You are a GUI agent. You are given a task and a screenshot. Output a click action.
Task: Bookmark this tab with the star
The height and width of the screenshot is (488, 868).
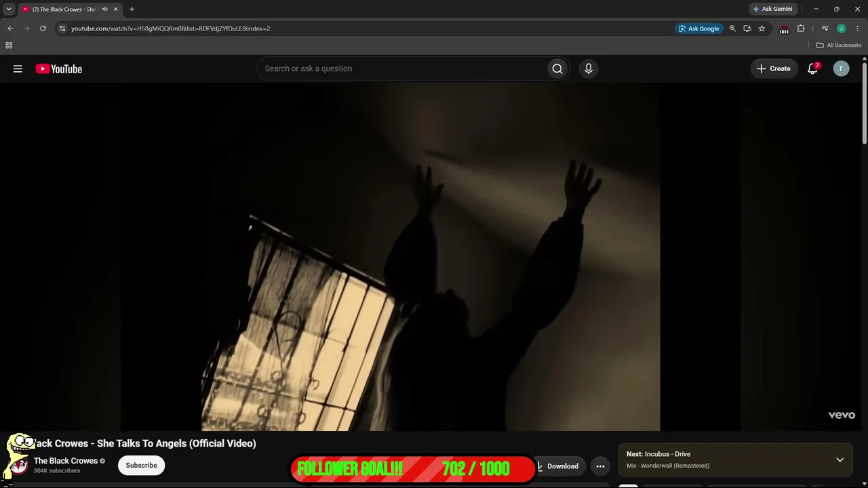[x=762, y=28]
